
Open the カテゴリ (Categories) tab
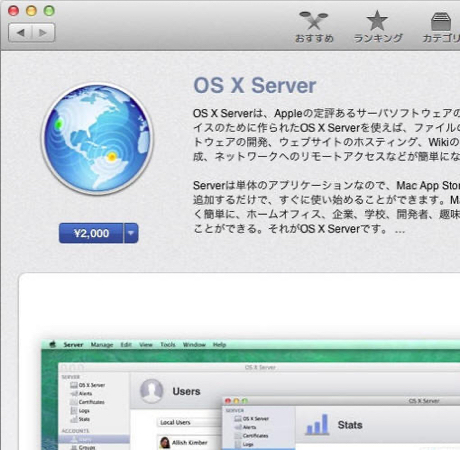pos(441,27)
